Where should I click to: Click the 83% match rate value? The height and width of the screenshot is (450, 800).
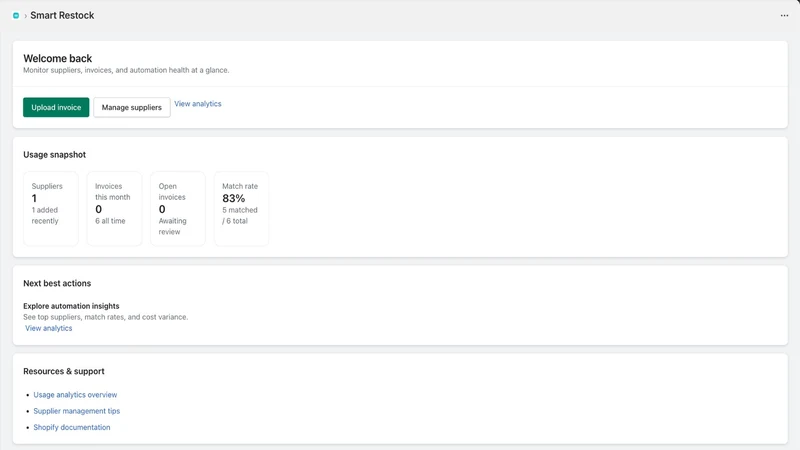point(234,198)
